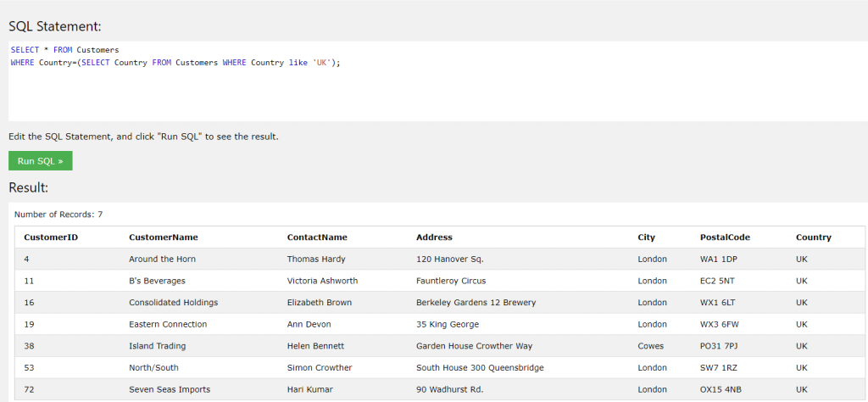868x402 pixels.
Task: Click the CustomerID column header
Action: [x=51, y=237]
